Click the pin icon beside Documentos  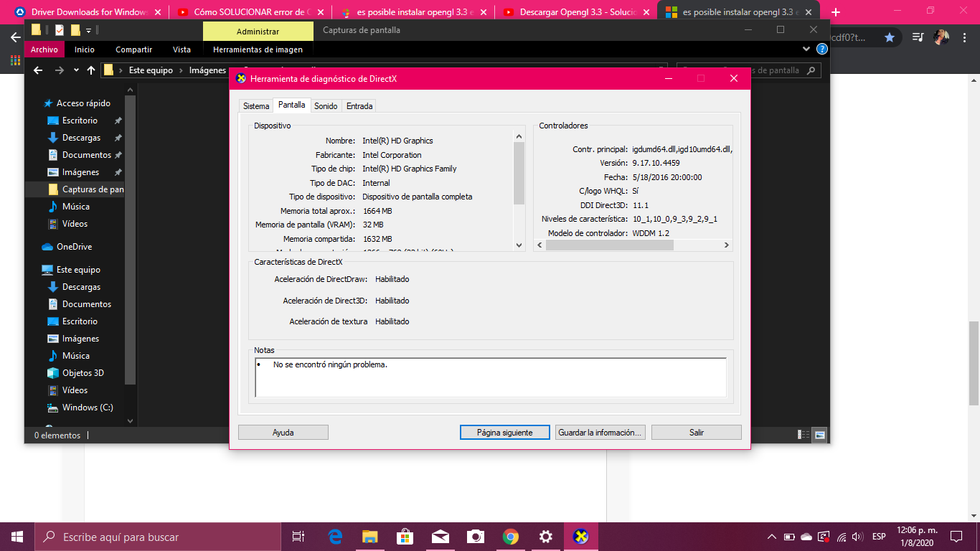pyautogui.click(x=118, y=155)
